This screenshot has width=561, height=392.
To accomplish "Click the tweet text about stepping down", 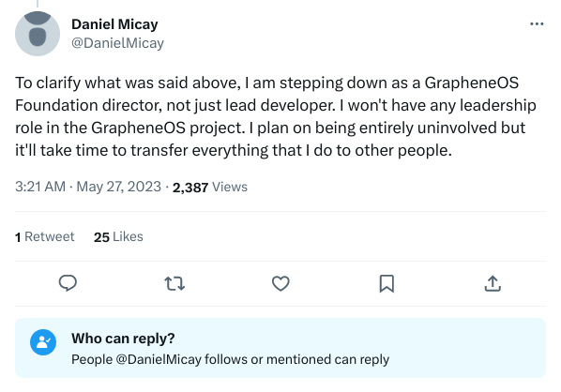I will [x=276, y=116].
